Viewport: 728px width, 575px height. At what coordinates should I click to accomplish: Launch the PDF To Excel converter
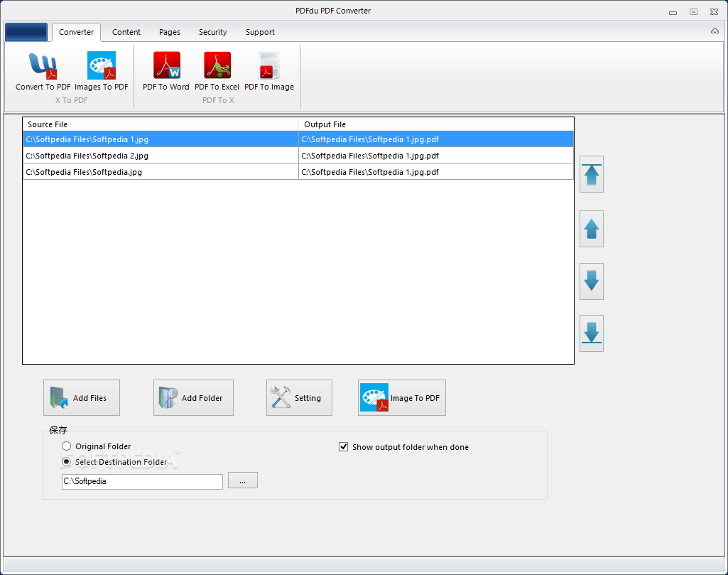(x=217, y=72)
